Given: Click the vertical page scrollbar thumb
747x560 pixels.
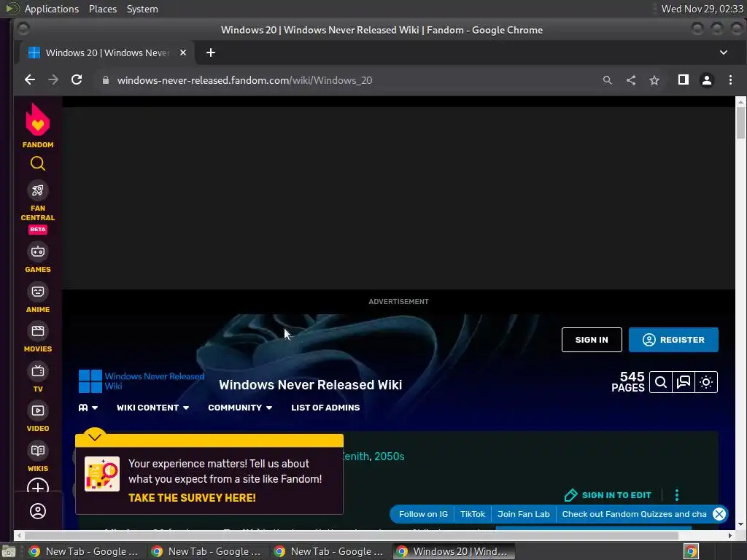Looking at the screenshot, I should click(740, 122).
